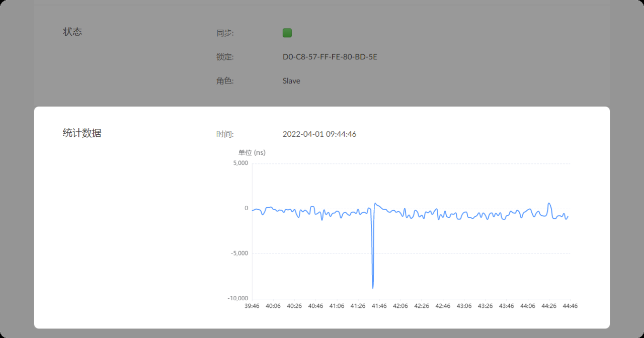644x338 pixels.
Task: Click the Slave role value
Action: pos(291,81)
